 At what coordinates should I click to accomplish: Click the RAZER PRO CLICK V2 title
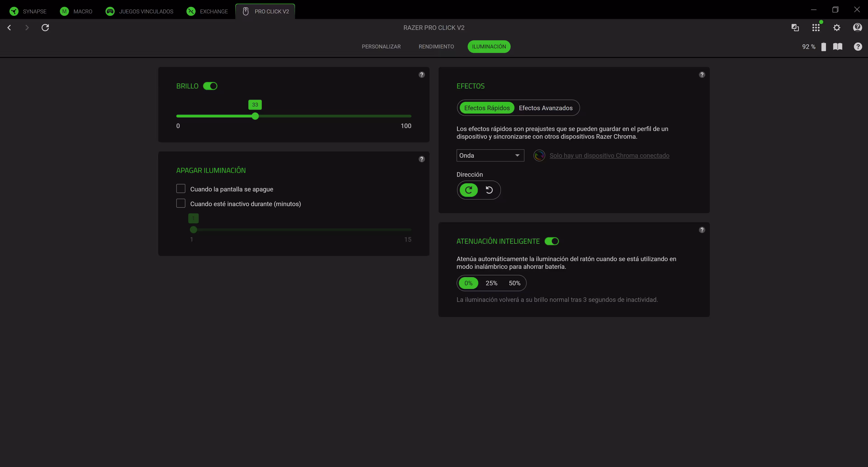[434, 28]
